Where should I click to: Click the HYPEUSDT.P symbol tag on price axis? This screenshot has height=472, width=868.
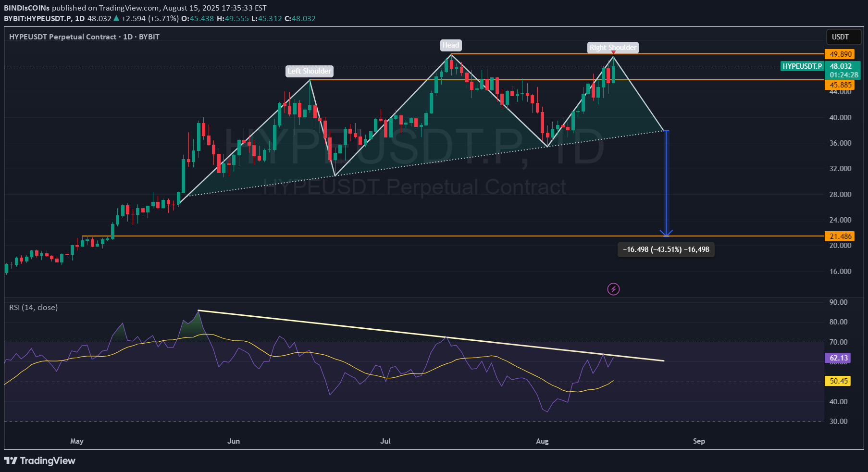(x=802, y=66)
